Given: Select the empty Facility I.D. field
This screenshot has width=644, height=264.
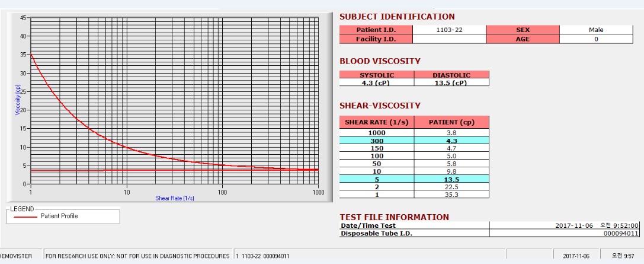Looking at the screenshot, I should point(449,39).
